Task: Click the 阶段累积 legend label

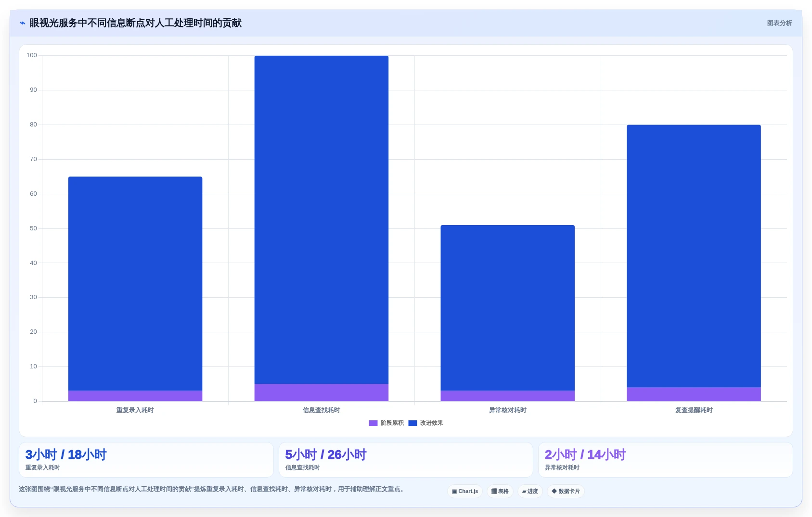Action: [x=392, y=423]
